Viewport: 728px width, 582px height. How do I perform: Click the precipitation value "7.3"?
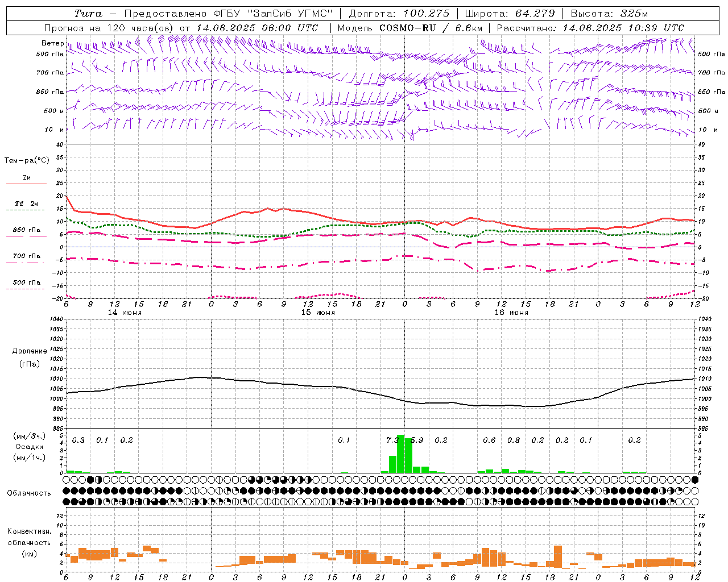392,440
